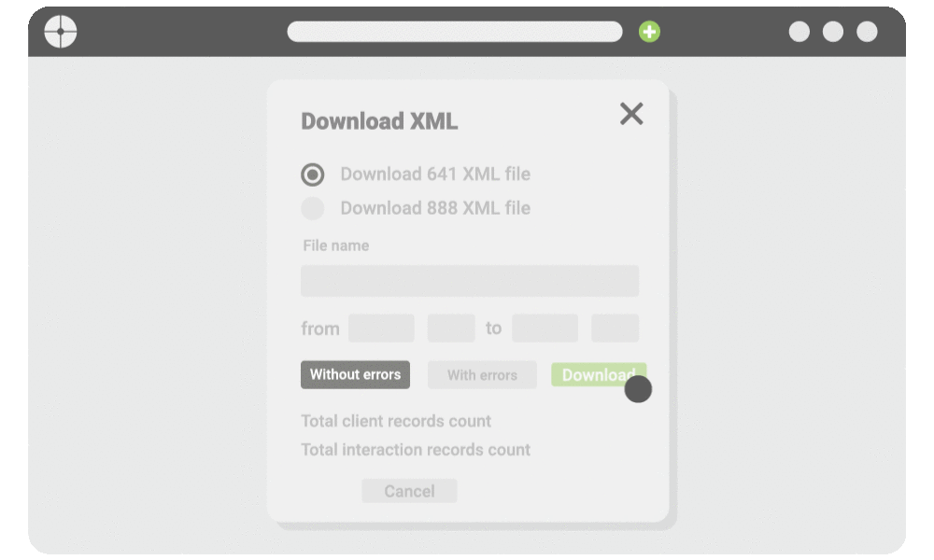Click the green plus icon beside address bar
Screen dimensions: 934x560
pyautogui.click(x=649, y=32)
